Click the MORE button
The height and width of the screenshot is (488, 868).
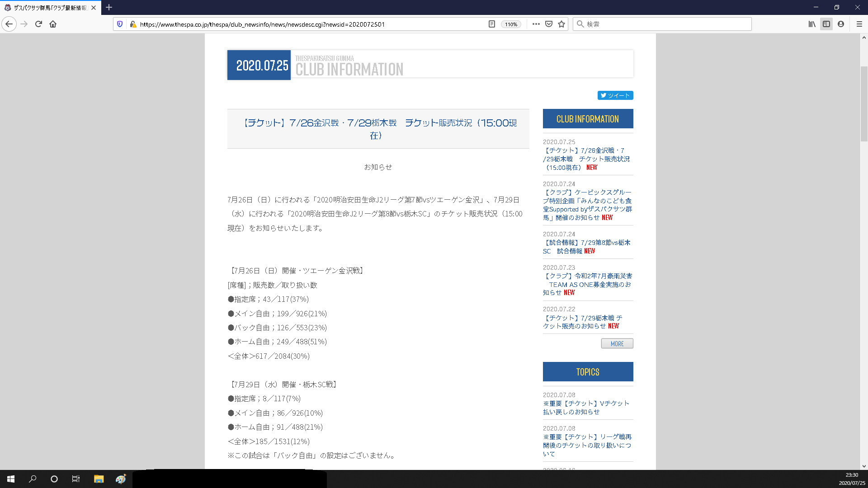pos(617,343)
